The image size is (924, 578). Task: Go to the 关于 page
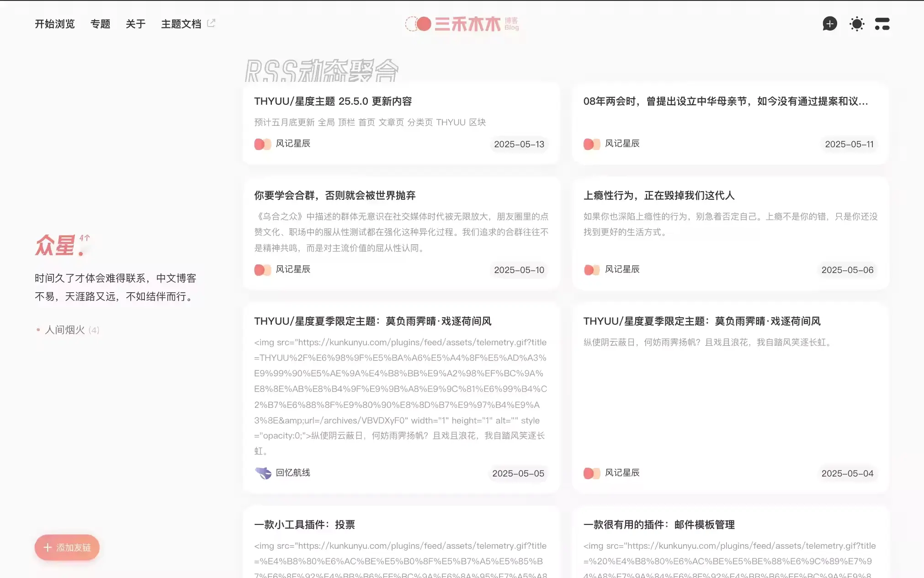[x=135, y=24]
